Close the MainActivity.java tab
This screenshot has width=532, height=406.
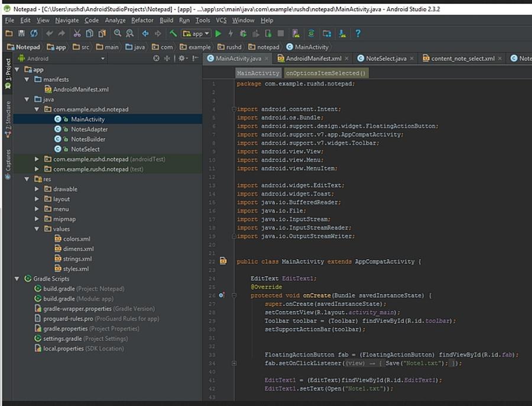(x=267, y=59)
